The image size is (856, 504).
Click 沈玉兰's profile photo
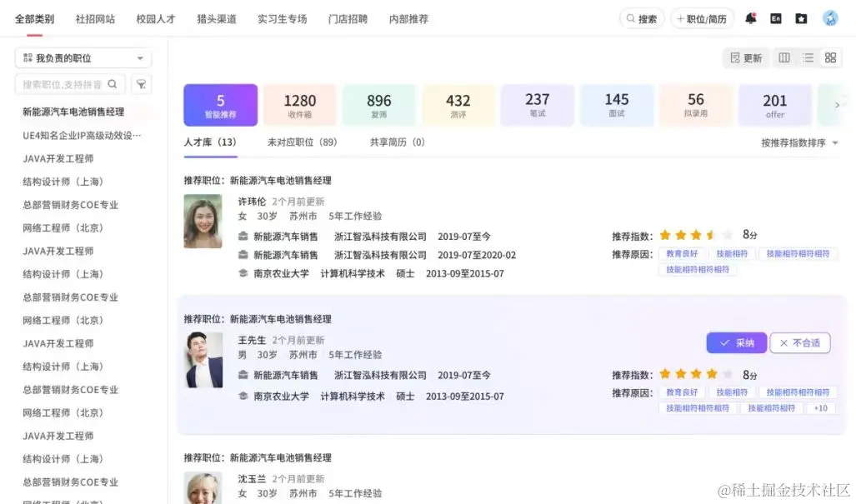[203, 487]
